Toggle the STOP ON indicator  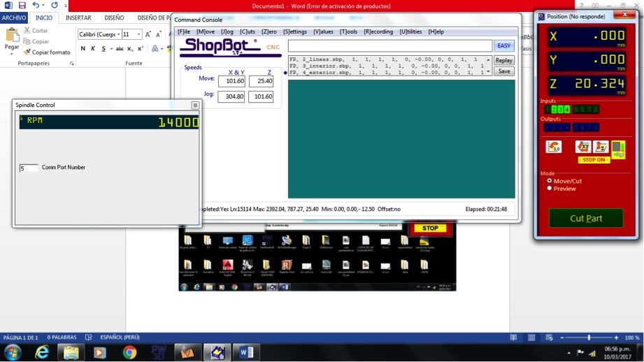click(594, 159)
